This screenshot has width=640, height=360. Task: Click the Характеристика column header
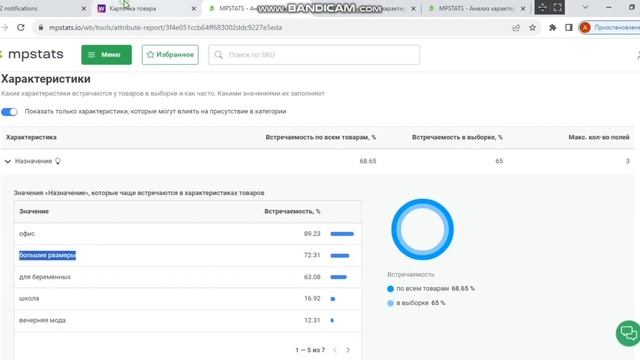click(31, 138)
